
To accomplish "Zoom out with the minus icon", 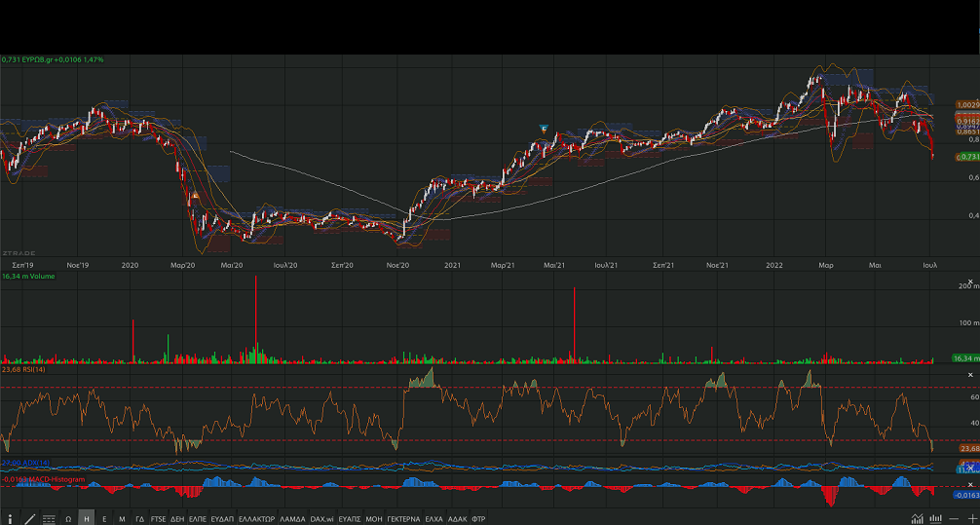I will click(952, 518).
